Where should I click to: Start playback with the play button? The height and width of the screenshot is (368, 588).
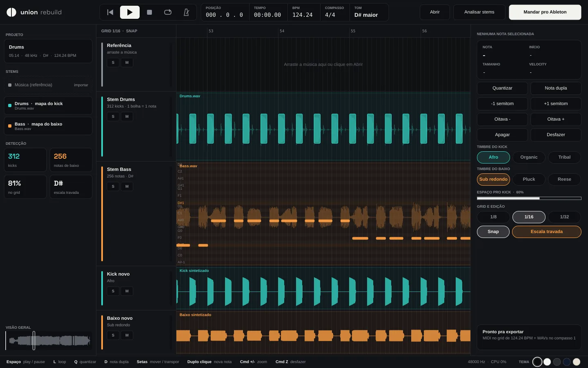(x=130, y=12)
